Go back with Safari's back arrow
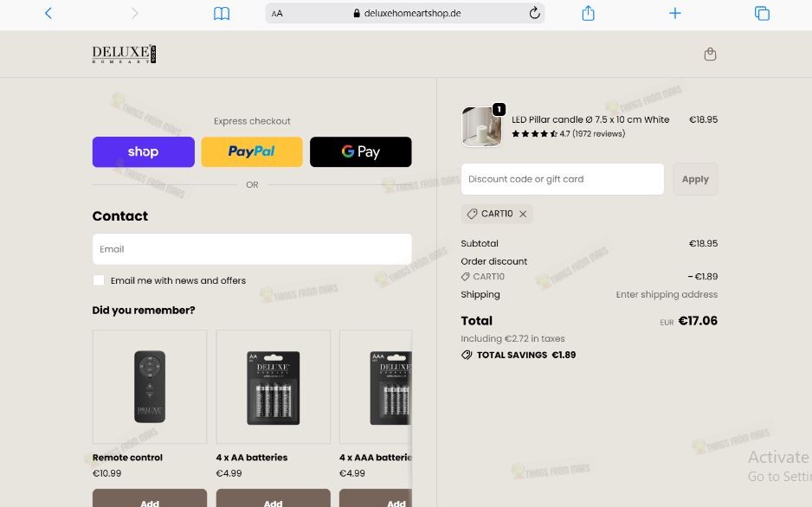 click(x=48, y=13)
